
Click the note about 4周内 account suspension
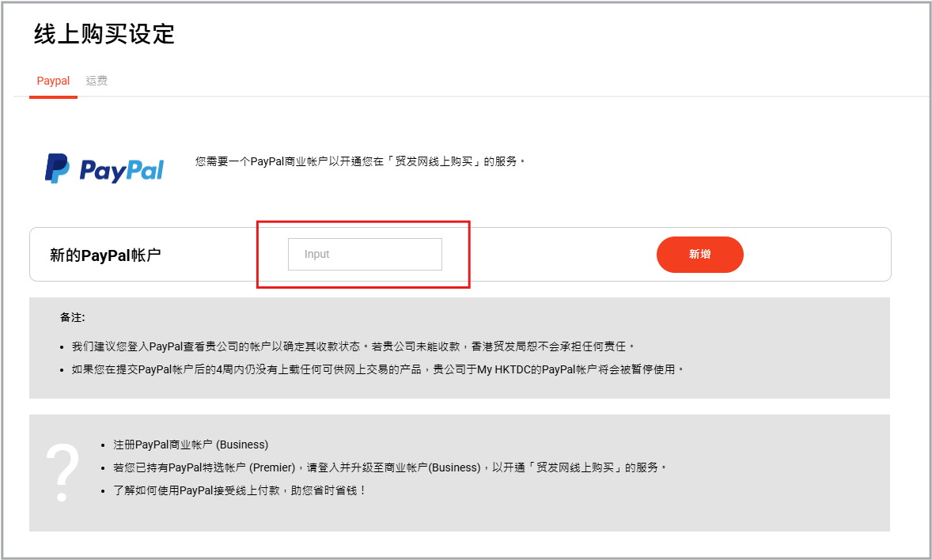click(377, 369)
